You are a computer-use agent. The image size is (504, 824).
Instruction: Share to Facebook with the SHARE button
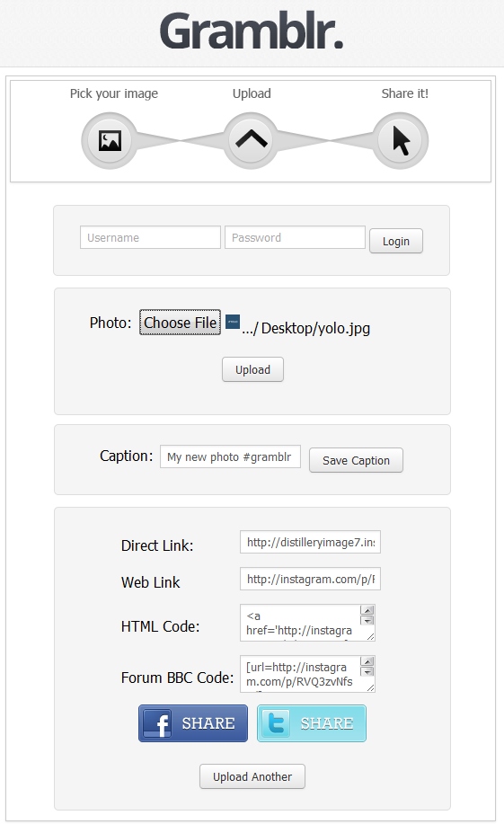pos(193,723)
